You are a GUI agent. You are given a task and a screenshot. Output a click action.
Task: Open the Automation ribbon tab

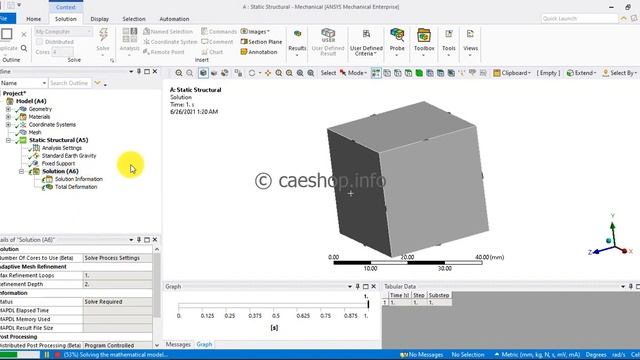tap(174, 19)
